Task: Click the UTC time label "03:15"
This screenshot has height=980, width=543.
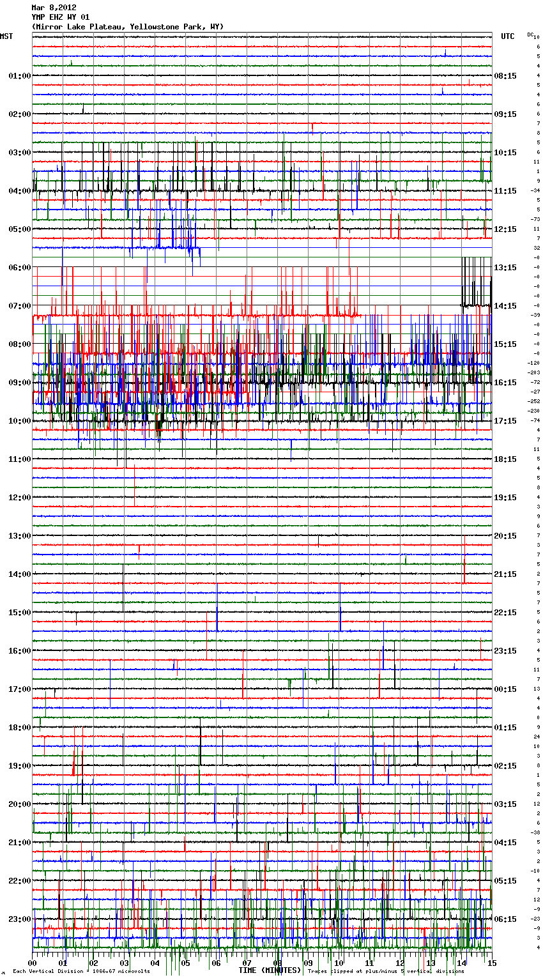Action: pyautogui.click(x=505, y=804)
